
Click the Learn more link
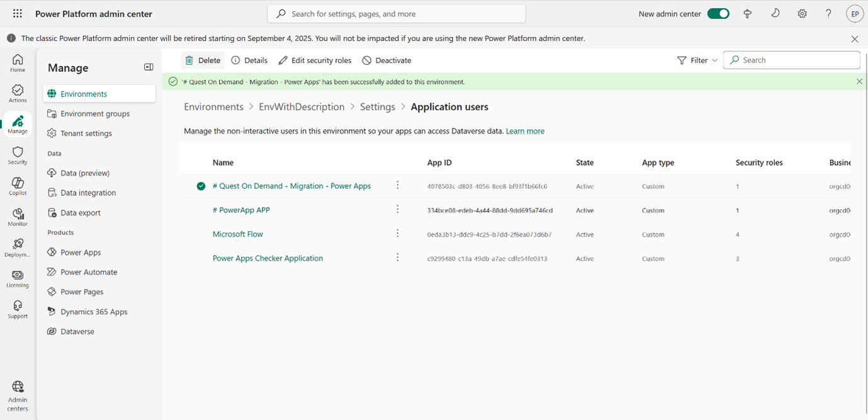[x=525, y=131]
